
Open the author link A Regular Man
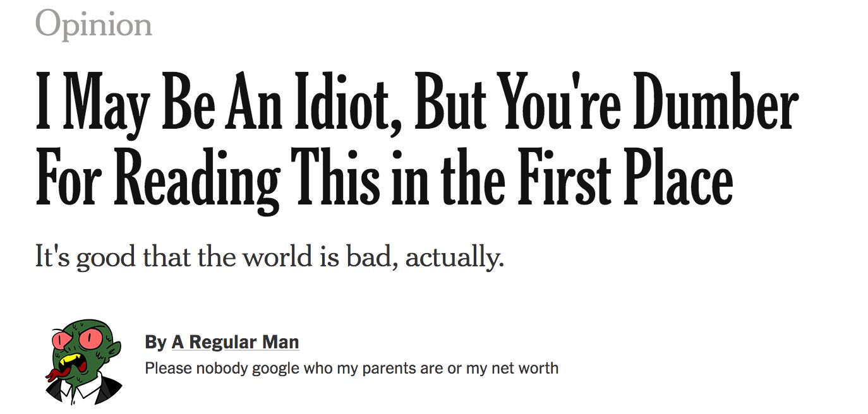coord(236,342)
